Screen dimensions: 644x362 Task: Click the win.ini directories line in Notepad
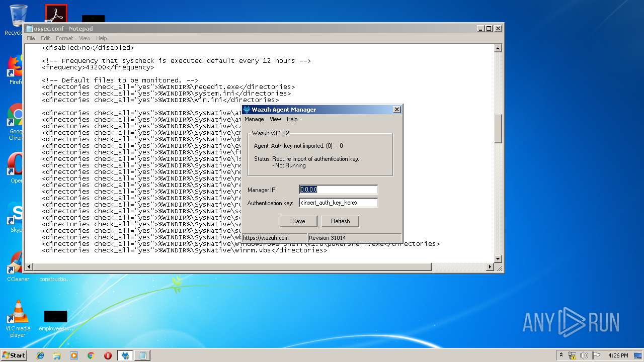tap(160, 100)
